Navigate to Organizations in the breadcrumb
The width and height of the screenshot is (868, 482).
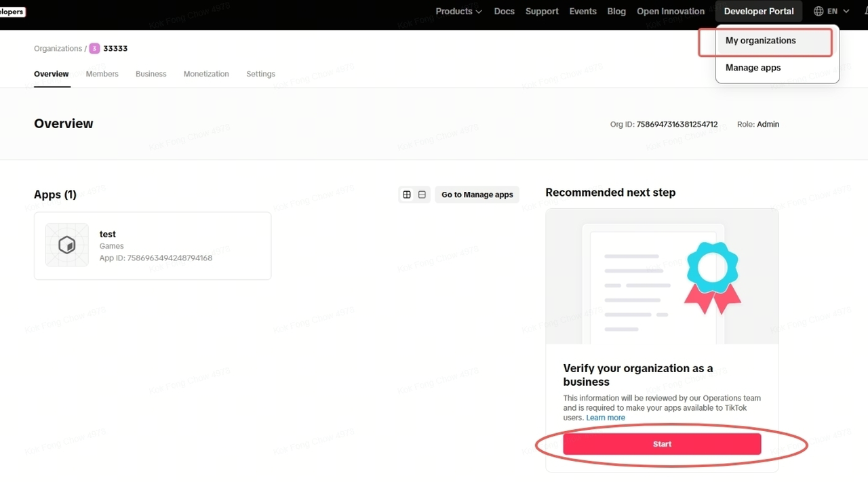point(58,49)
